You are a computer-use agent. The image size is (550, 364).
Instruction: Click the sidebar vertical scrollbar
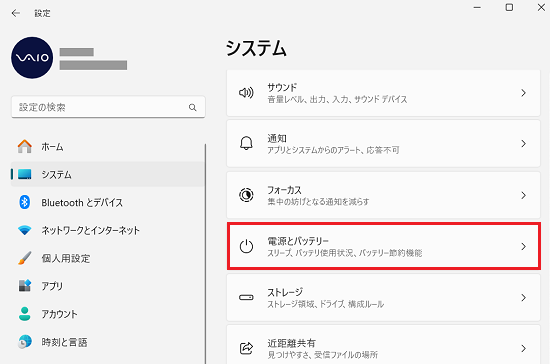(x=205, y=254)
